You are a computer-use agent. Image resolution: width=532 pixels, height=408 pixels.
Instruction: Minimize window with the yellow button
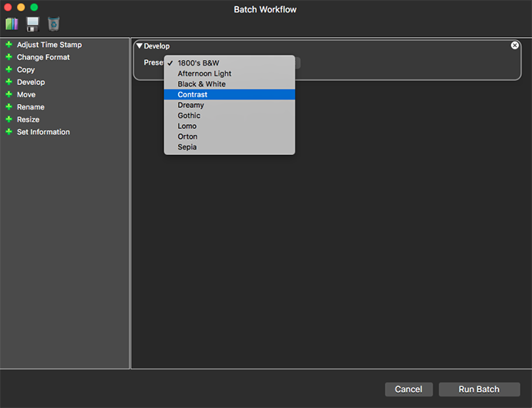(21, 7)
